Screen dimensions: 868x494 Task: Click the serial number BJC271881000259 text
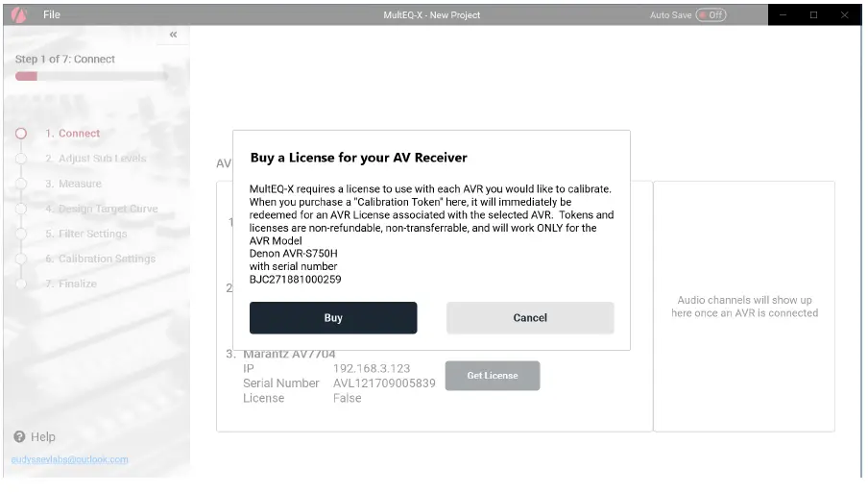(295, 280)
